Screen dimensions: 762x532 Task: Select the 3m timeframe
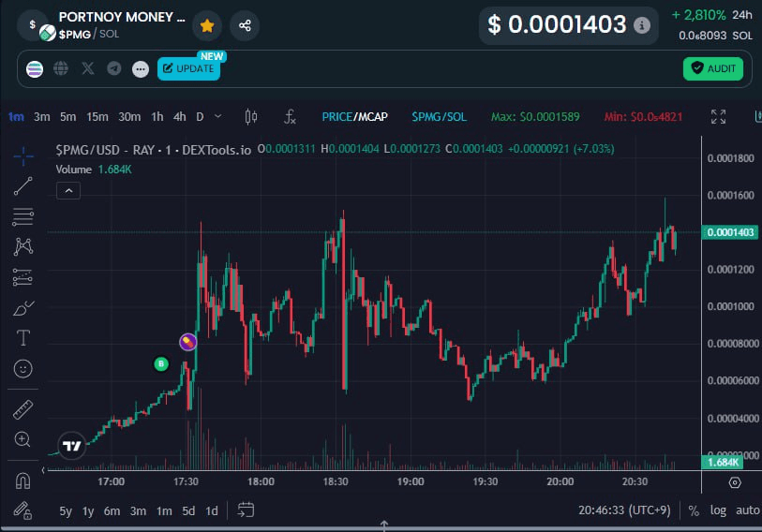42,116
